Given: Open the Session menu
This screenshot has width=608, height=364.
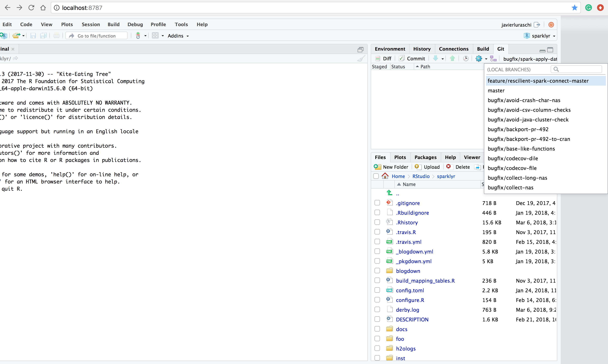Looking at the screenshot, I should click(91, 24).
